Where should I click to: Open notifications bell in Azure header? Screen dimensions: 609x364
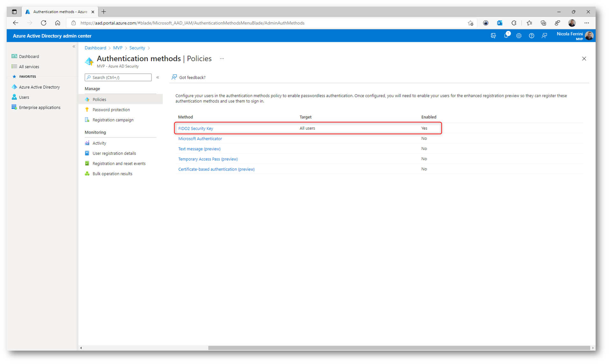[506, 36]
